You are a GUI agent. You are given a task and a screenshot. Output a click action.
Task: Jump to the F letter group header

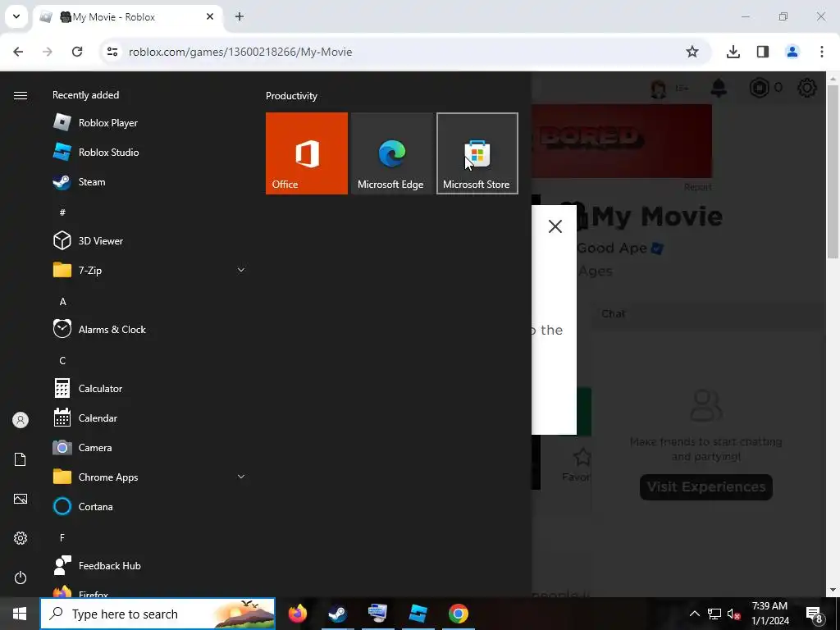point(62,537)
